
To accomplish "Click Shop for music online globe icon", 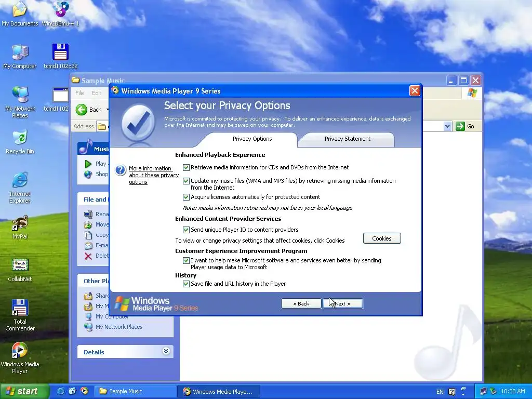I will tap(88, 174).
